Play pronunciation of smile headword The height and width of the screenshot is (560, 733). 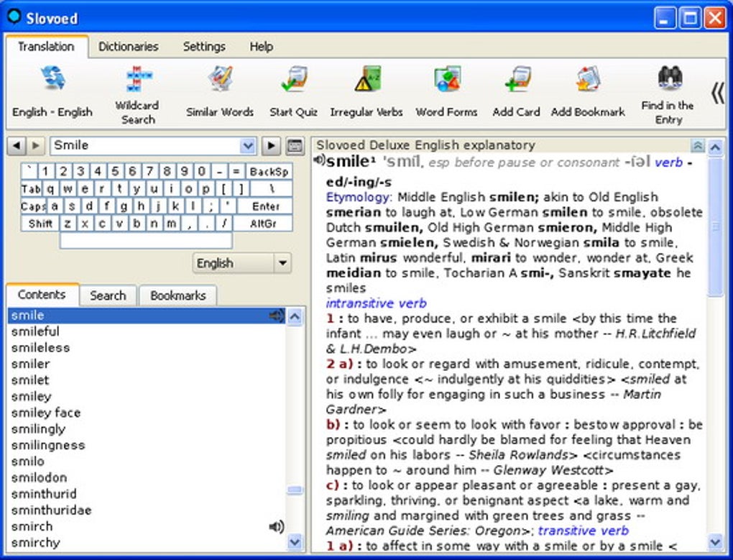(x=319, y=160)
